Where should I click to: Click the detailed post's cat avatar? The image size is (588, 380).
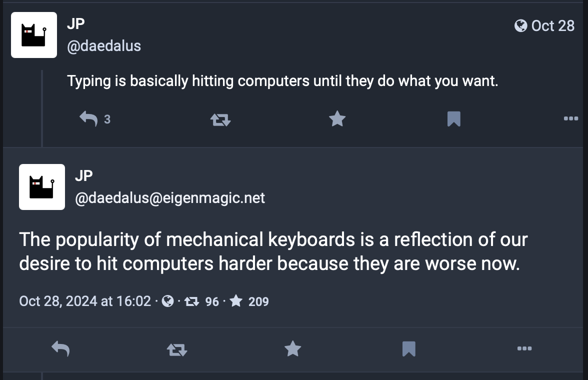coord(42,186)
